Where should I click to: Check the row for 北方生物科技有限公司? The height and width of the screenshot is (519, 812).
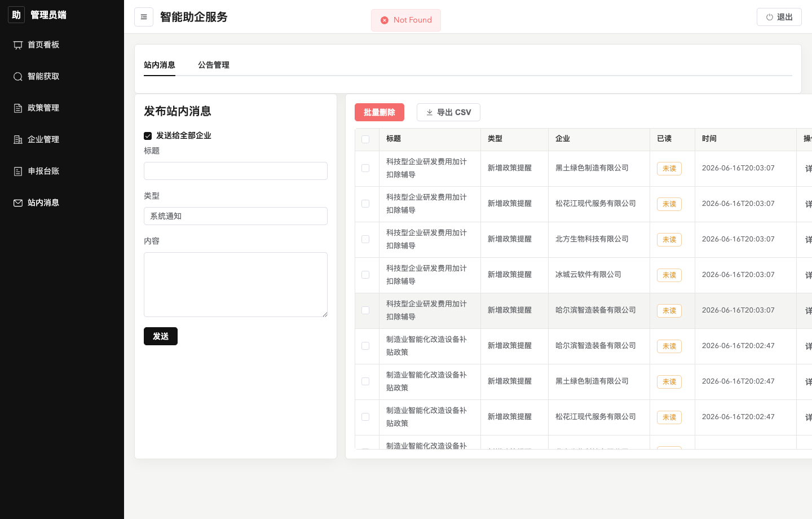click(x=365, y=239)
